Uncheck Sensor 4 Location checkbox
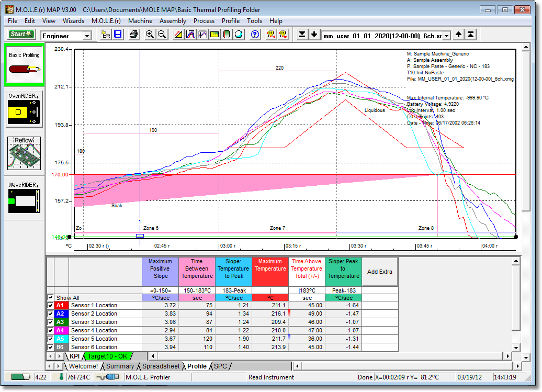 click(x=50, y=330)
